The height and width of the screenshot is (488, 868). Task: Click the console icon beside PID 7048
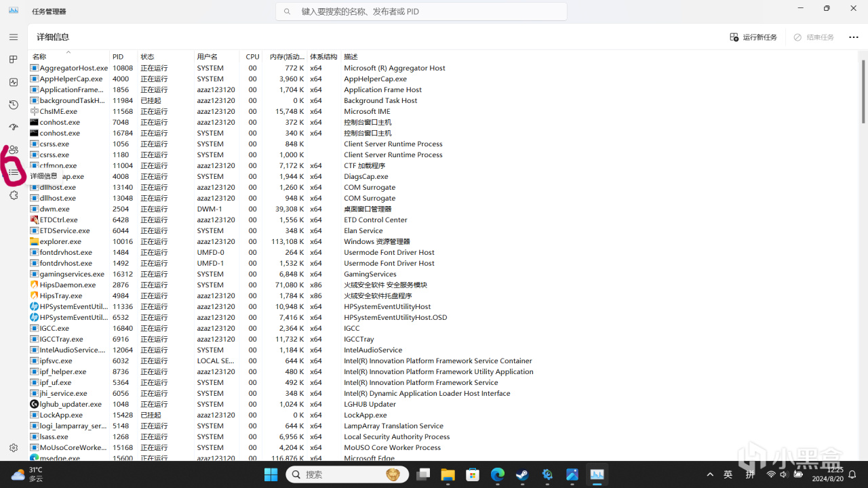point(34,122)
